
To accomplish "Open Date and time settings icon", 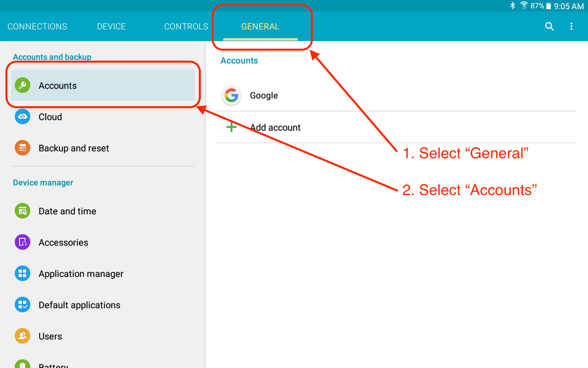I will [x=22, y=211].
